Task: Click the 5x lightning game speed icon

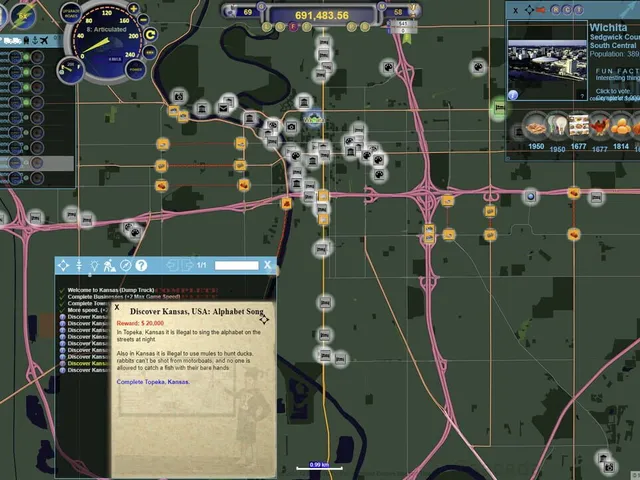Action: coord(23,16)
